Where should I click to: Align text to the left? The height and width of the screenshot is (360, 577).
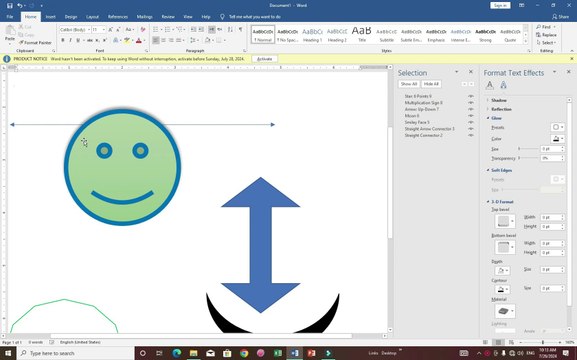(156, 40)
